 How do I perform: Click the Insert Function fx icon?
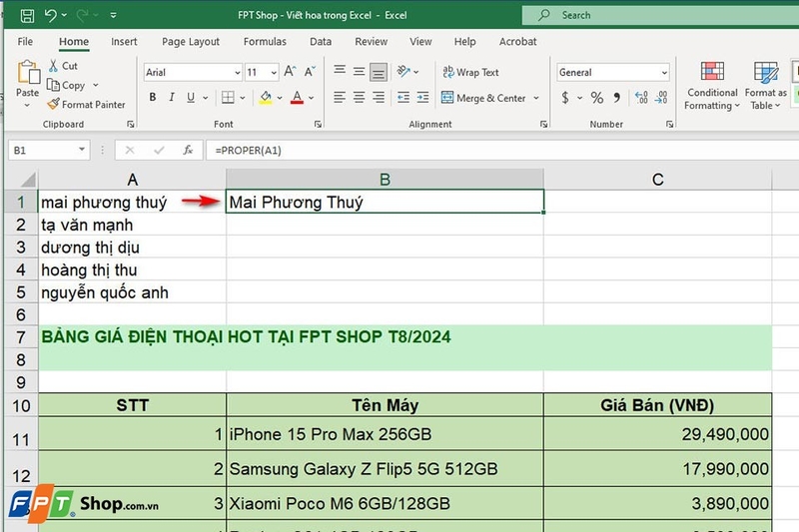pos(188,150)
